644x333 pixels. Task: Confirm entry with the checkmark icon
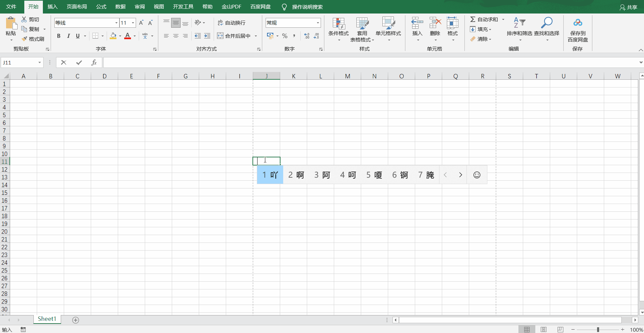coord(79,62)
